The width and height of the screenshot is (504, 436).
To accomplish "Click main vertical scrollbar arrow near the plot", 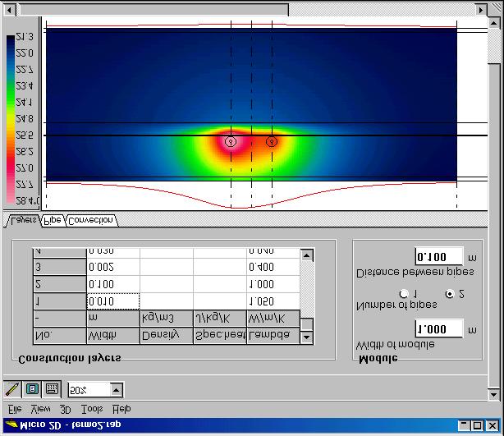I will [493, 23].
